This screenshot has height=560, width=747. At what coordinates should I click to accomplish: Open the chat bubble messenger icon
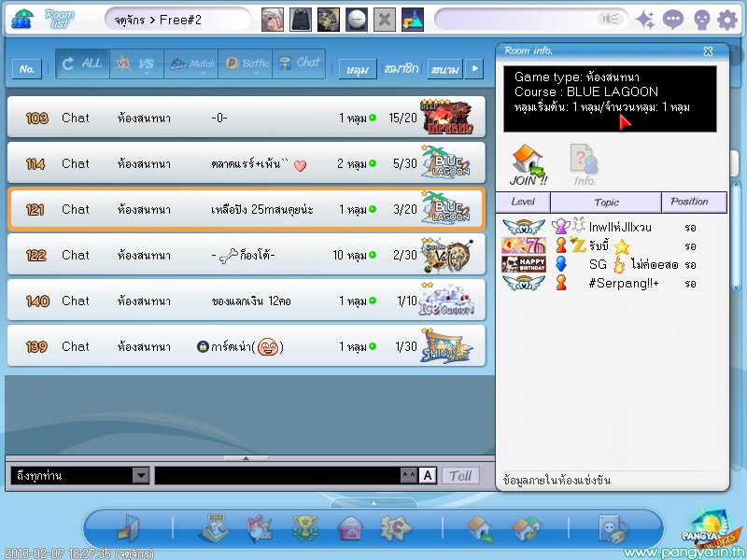tap(673, 20)
